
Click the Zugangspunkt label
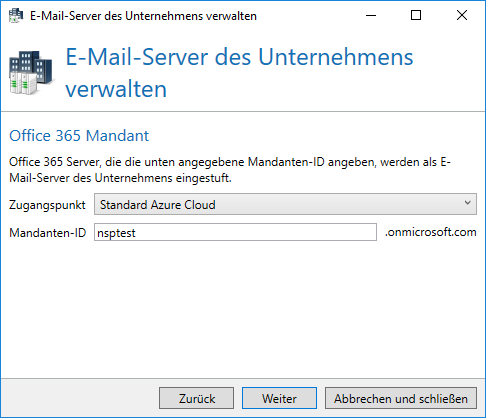click(x=47, y=205)
